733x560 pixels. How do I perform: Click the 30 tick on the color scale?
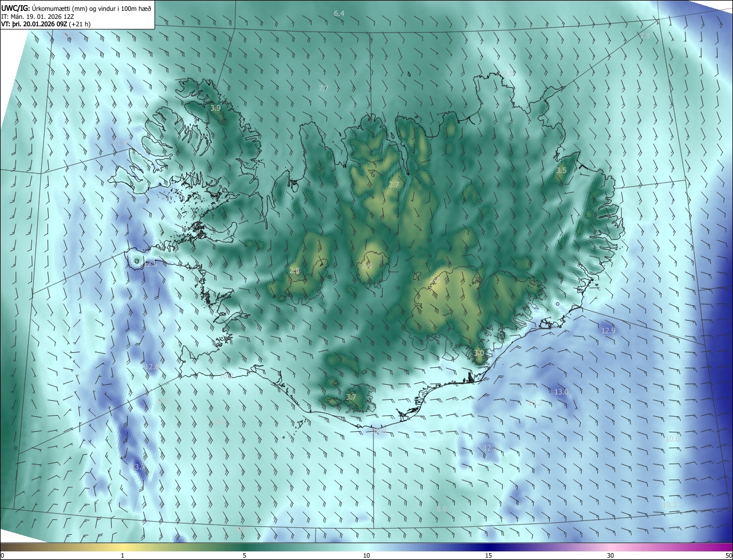click(610, 555)
